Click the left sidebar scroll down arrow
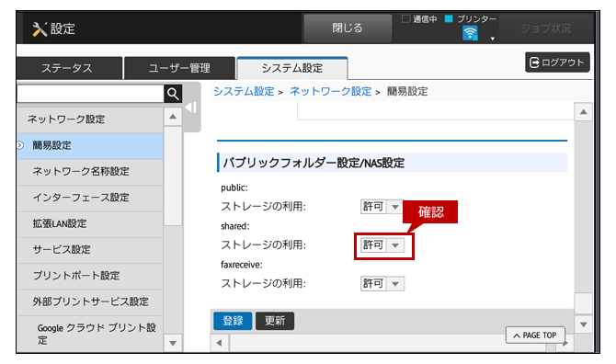This screenshot has height=364, width=616. pyautogui.click(x=173, y=343)
